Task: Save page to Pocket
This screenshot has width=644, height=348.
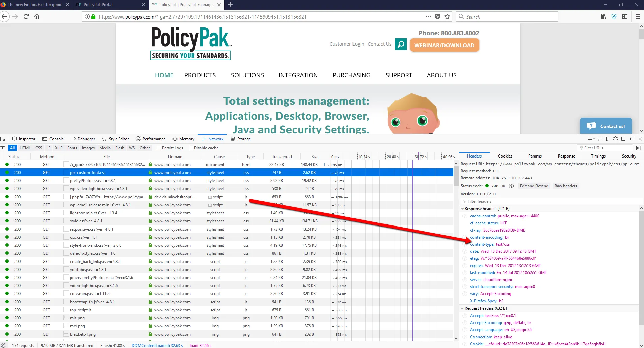Action: pyautogui.click(x=438, y=17)
